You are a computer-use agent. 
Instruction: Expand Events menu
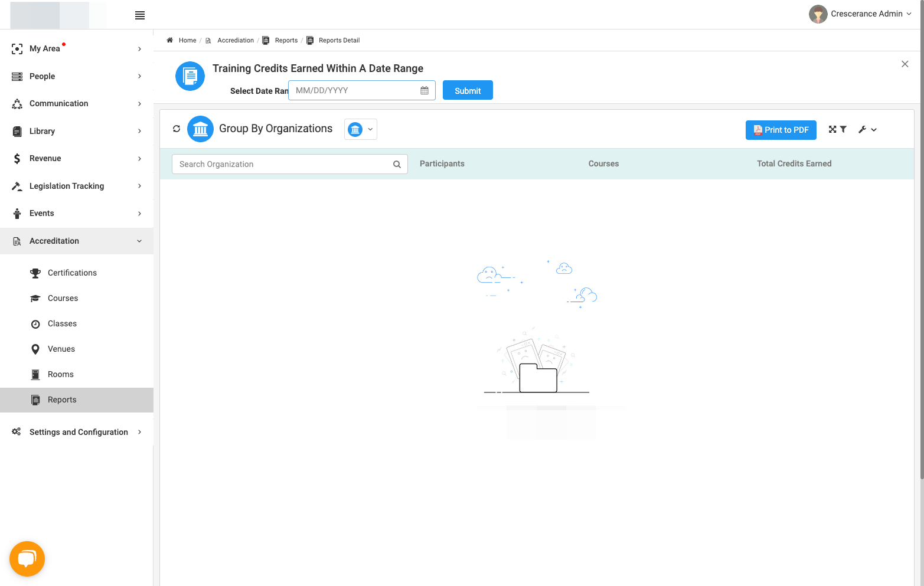[x=77, y=213]
